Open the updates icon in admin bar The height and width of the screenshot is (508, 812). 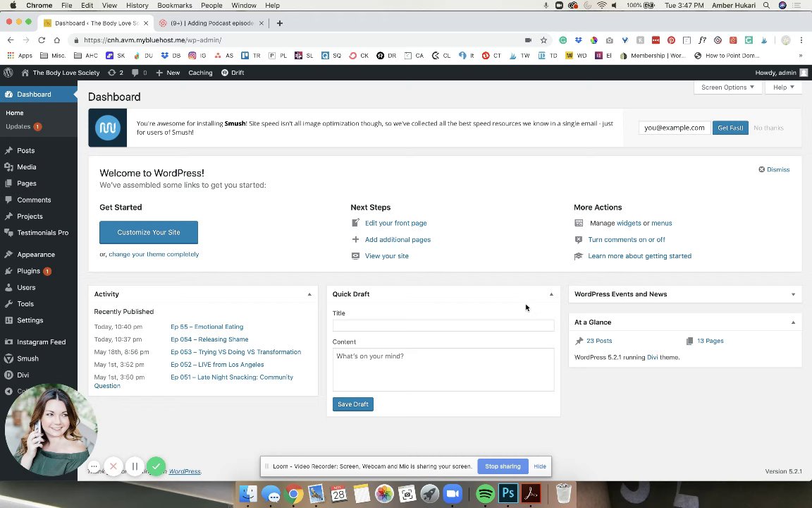[x=115, y=73]
